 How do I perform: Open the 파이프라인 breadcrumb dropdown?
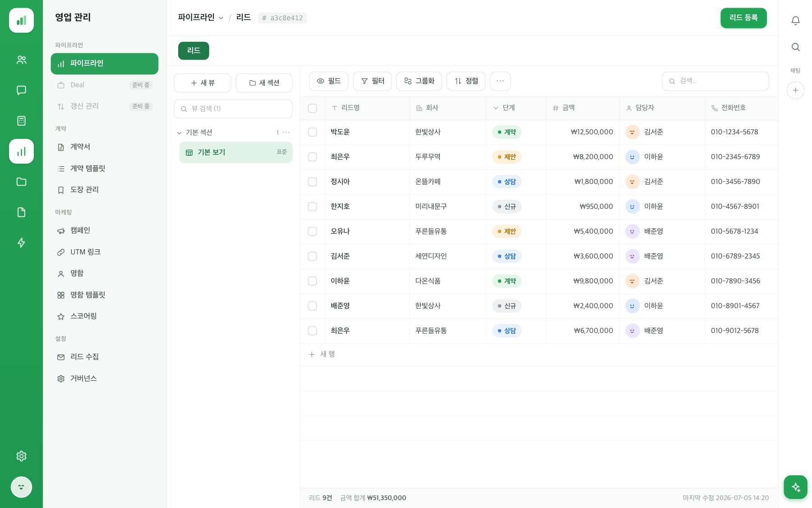pos(201,18)
